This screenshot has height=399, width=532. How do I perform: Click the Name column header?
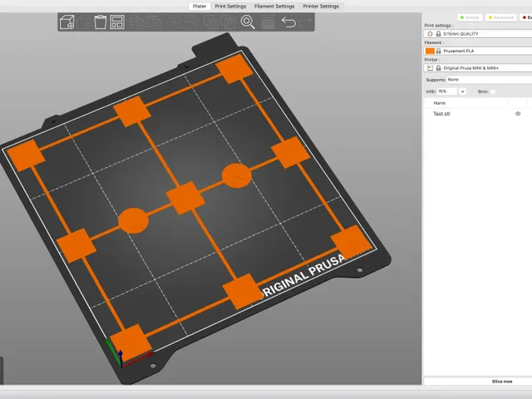[x=440, y=103]
